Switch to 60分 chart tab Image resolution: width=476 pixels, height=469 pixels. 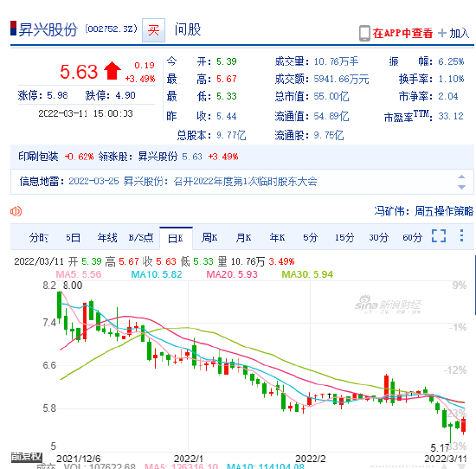412,237
